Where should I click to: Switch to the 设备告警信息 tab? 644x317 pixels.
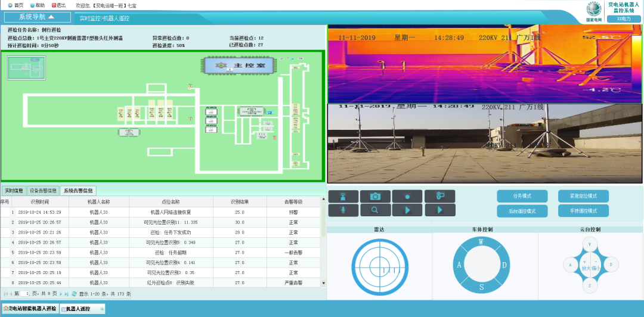click(43, 191)
